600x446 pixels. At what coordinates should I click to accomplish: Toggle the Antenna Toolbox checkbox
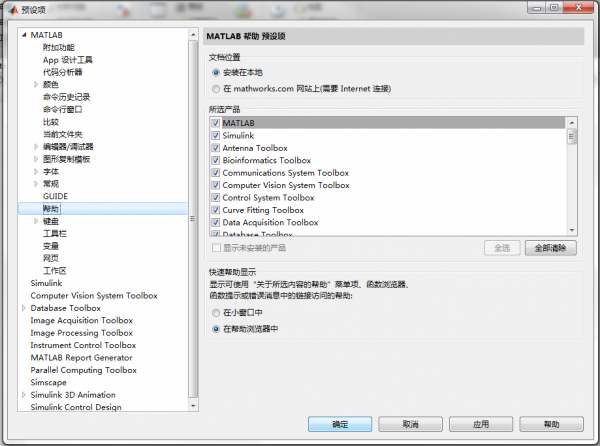(215, 148)
